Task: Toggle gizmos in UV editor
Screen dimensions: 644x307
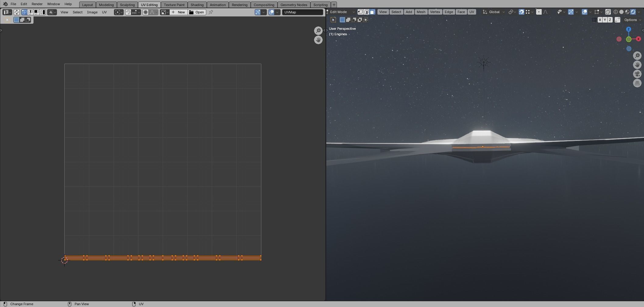Action: click(258, 12)
